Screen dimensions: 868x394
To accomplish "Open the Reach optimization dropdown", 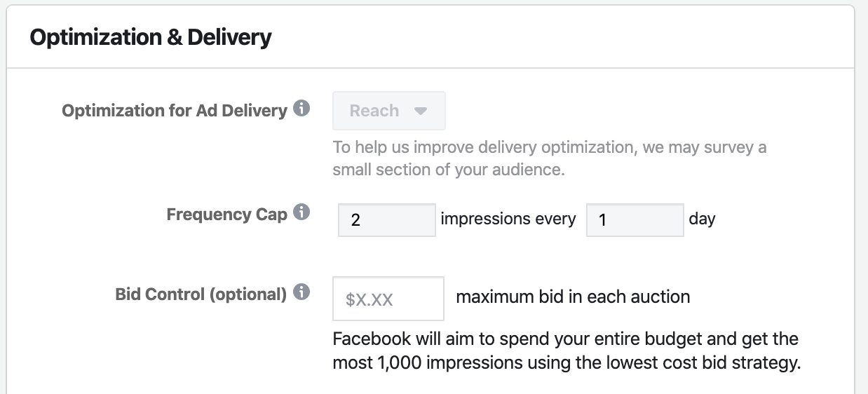I will click(389, 111).
